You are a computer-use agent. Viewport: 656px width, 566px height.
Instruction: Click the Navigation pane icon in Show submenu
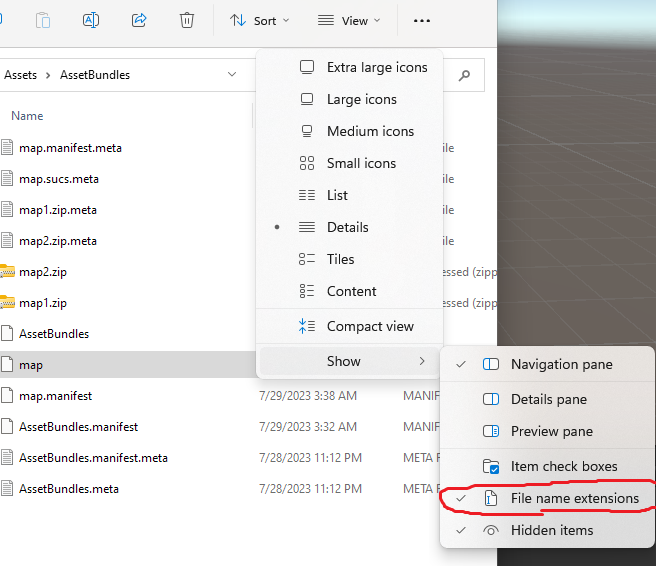491,364
